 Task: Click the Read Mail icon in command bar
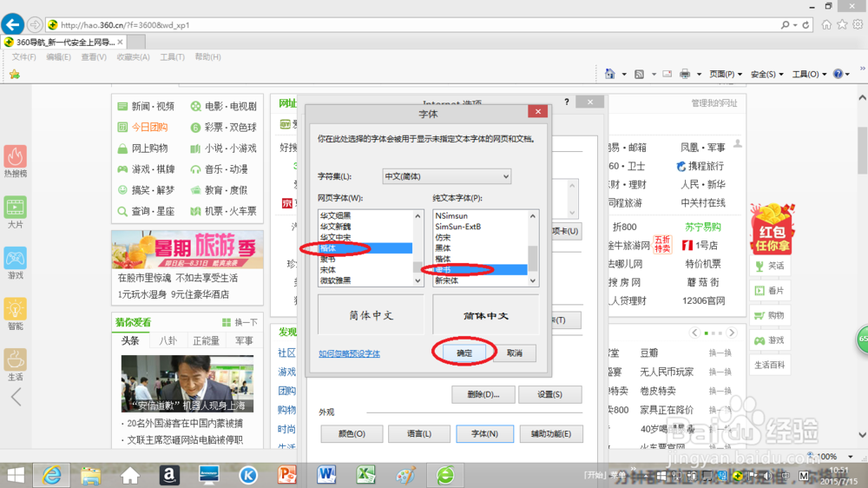point(667,74)
